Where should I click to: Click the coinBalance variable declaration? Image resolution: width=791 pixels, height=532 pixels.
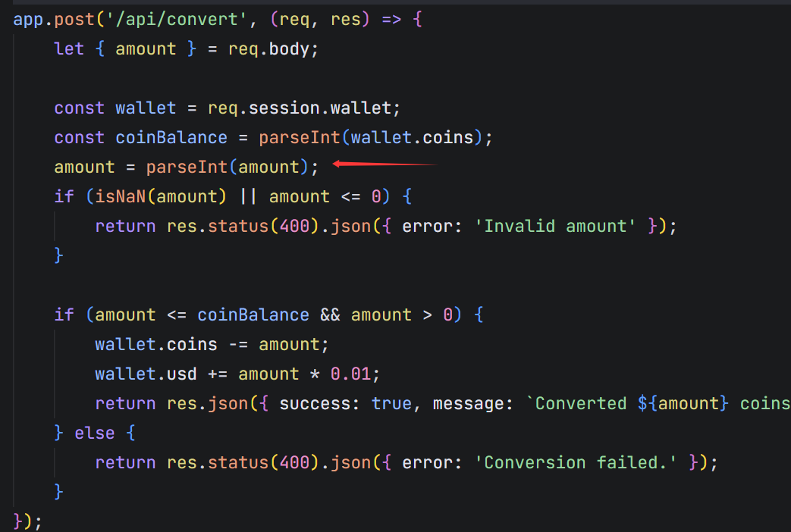(x=171, y=137)
